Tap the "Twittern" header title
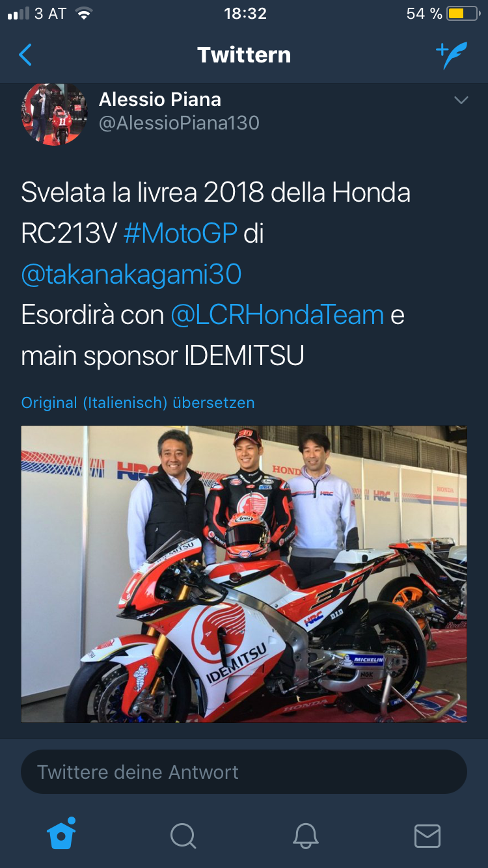Screen dimensions: 488x868 244,55
